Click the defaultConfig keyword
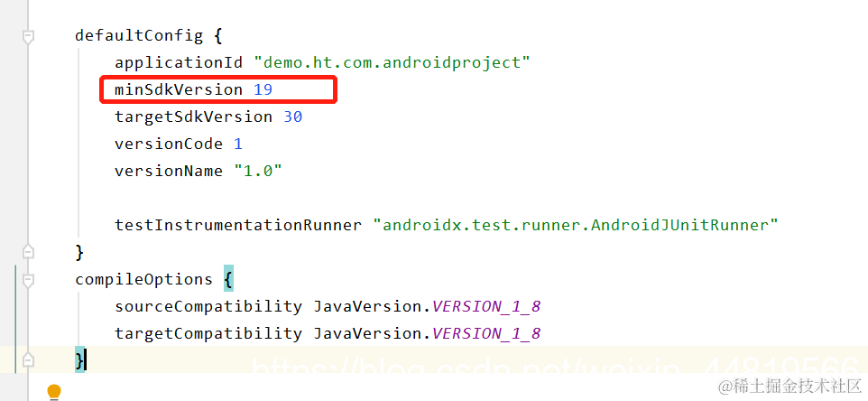 click(139, 36)
